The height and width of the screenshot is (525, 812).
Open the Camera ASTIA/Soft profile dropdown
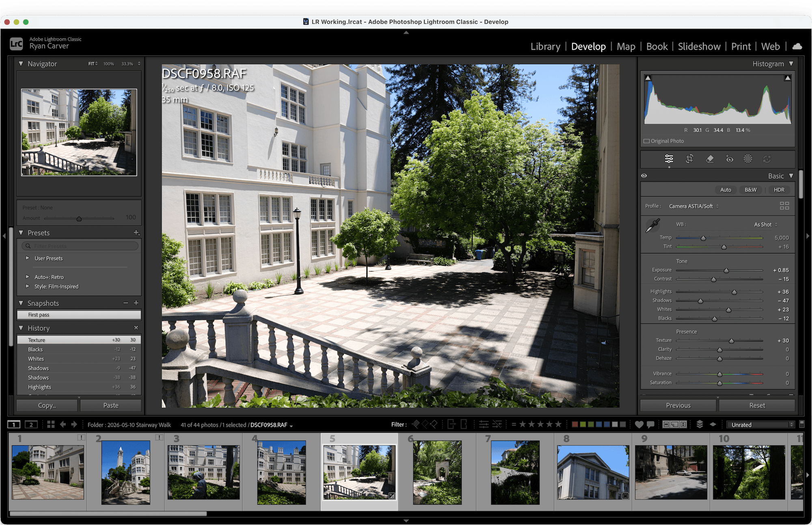point(694,206)
